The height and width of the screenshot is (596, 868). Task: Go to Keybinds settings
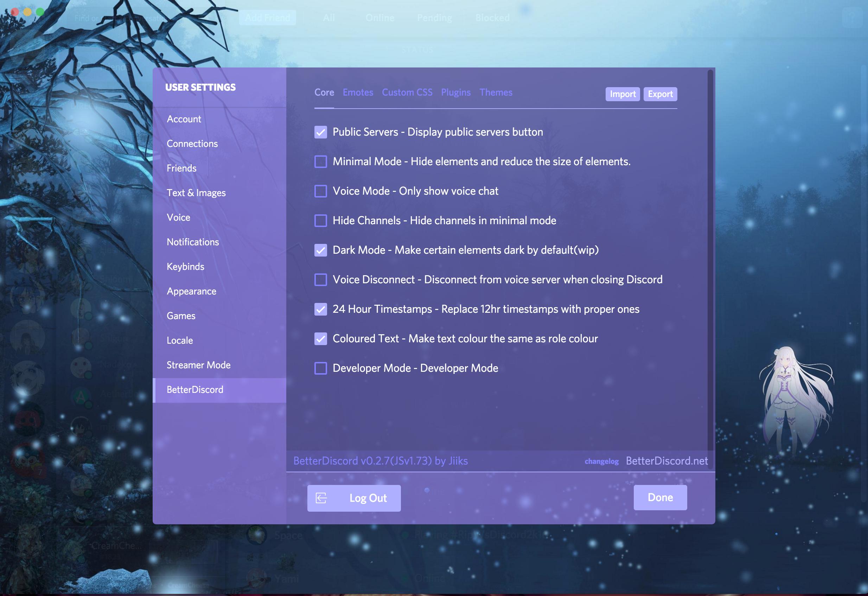click(185, 267)
